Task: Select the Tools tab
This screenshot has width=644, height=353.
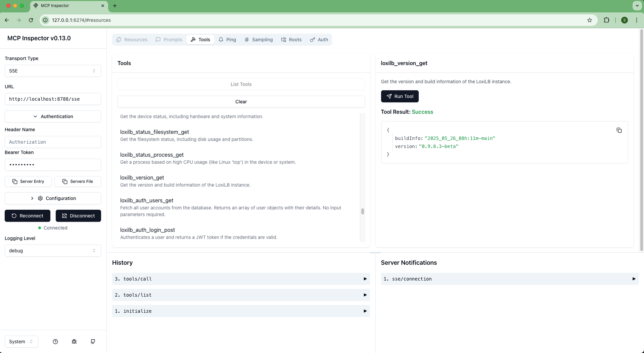Action: click(x=200, y=40)
